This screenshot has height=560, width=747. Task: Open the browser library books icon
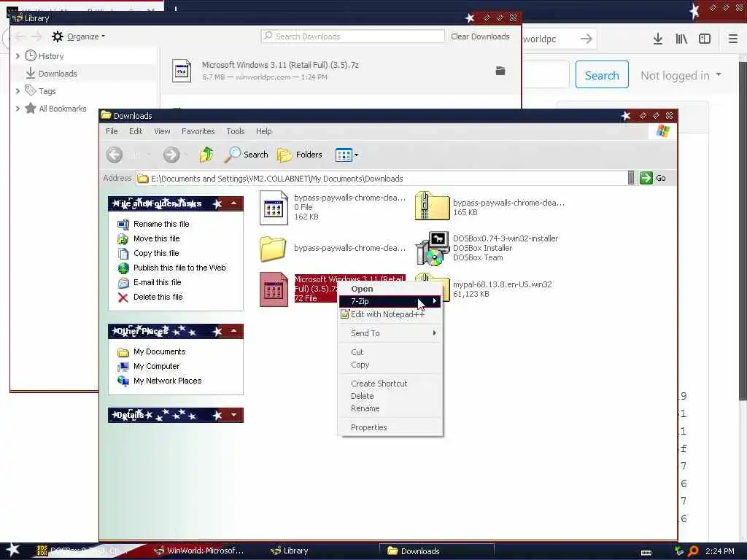[681, 39]
